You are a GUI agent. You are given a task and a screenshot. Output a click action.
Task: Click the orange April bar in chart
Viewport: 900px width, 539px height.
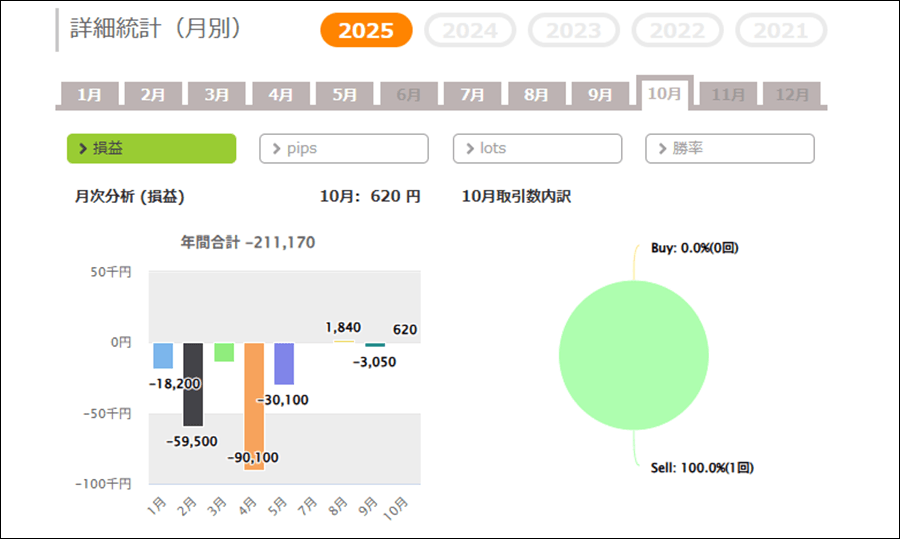point(254,405)
